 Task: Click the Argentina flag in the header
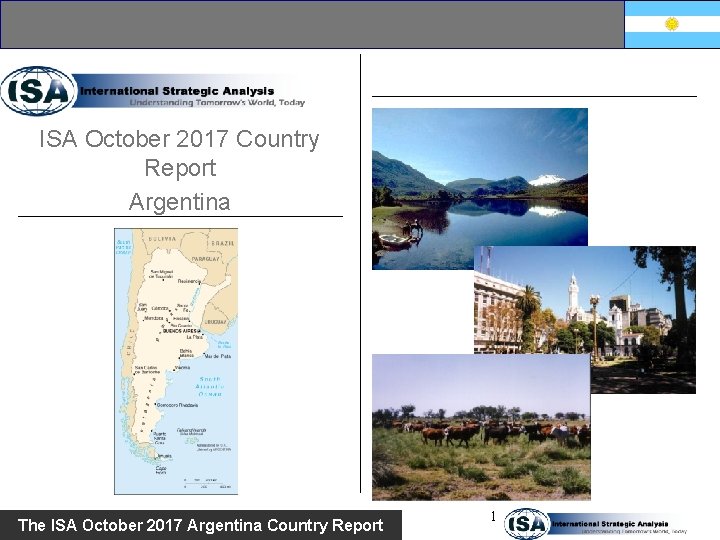click(x=672, y=24)
